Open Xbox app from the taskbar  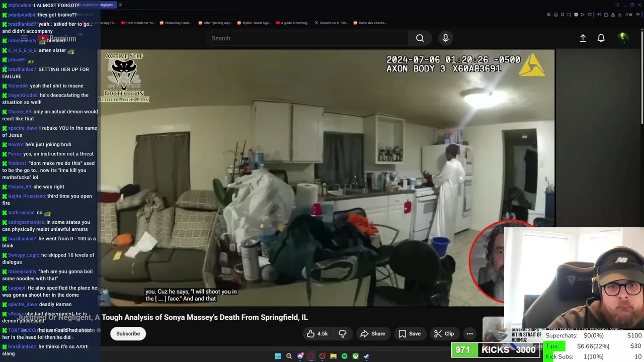point(355,356)
